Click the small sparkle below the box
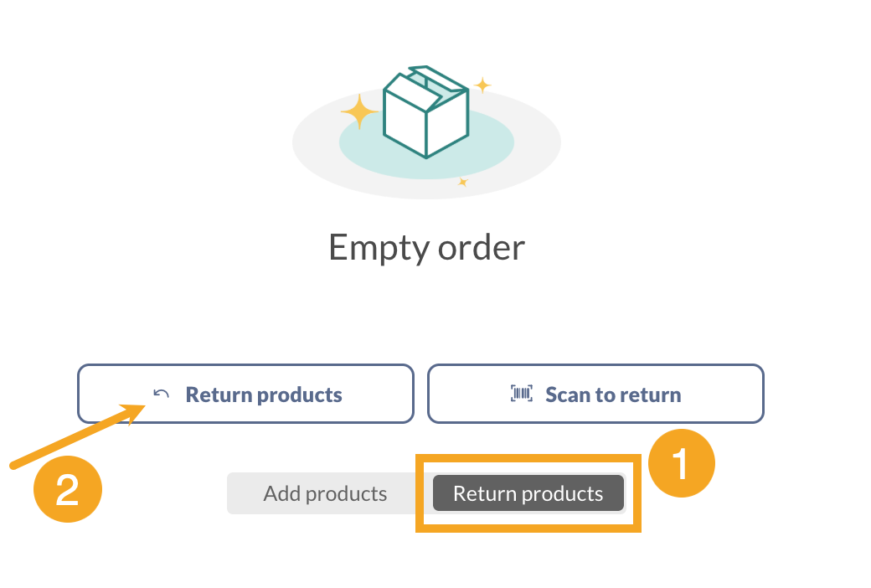This screenshot has height=588, width=871. coord(463,183)
